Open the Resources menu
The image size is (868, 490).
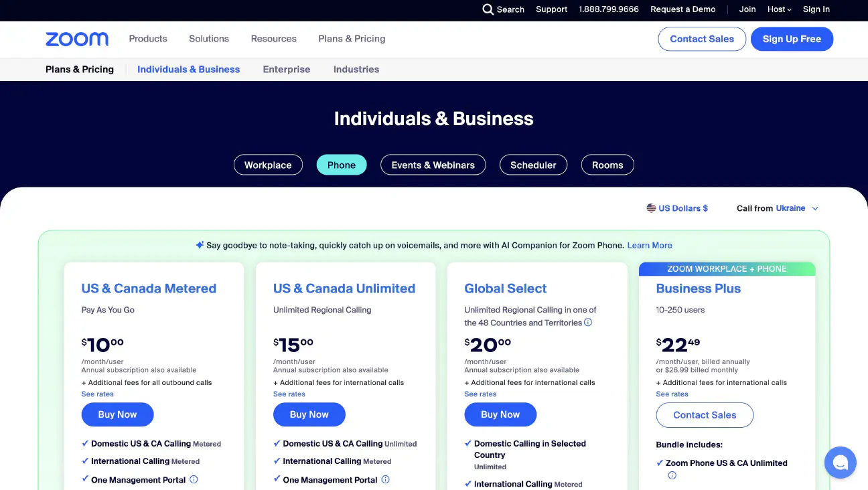(x=274, y=39)
